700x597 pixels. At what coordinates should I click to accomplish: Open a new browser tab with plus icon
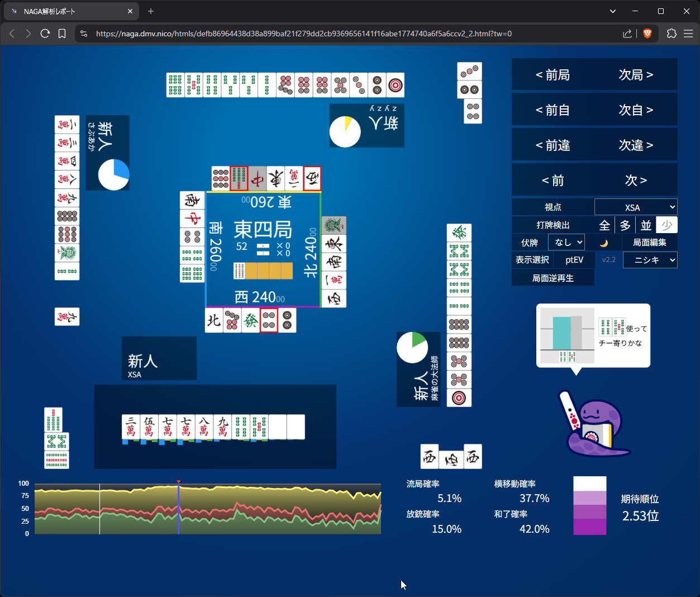[151, 11]
